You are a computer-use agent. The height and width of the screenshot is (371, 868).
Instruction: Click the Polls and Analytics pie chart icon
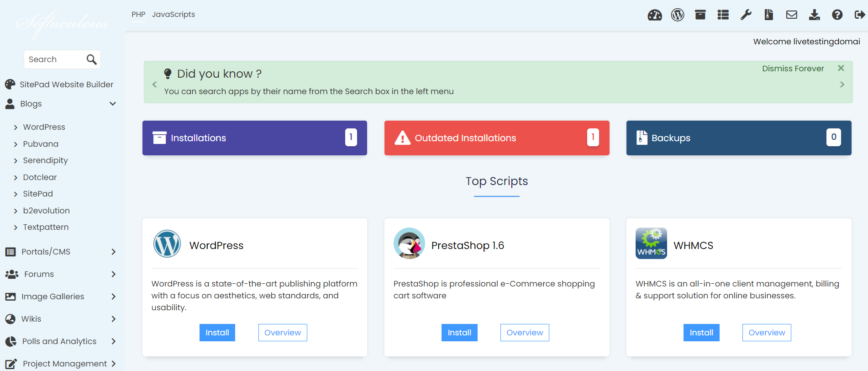coord(11,341)
